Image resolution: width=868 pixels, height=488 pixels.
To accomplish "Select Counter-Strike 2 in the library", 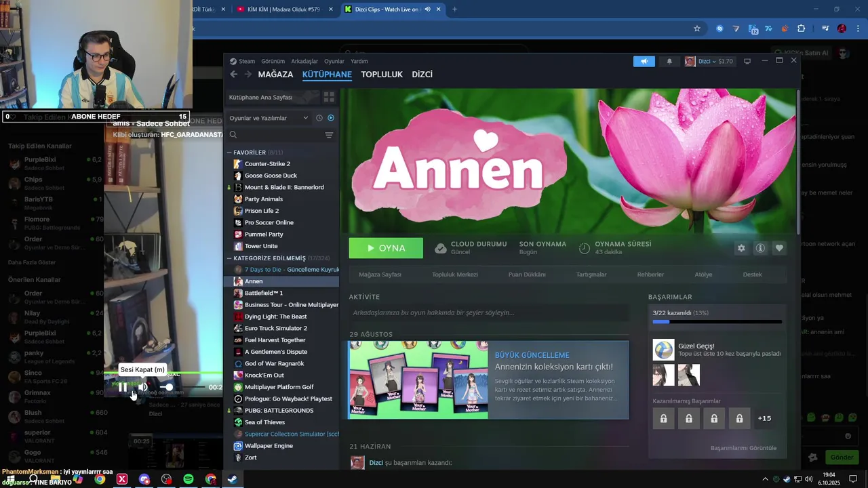I will (x=267, y=163).
